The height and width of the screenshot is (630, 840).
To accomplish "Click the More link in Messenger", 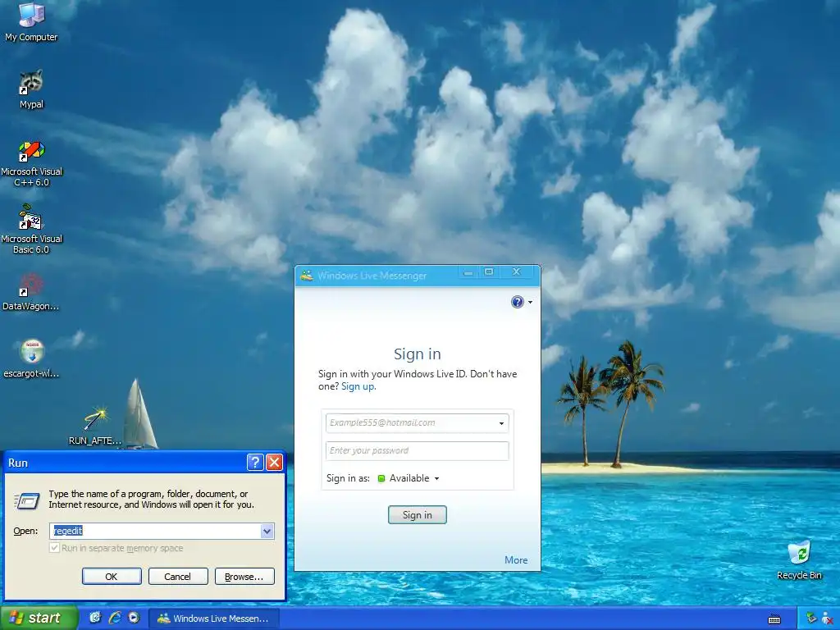I will pos(516,559).
